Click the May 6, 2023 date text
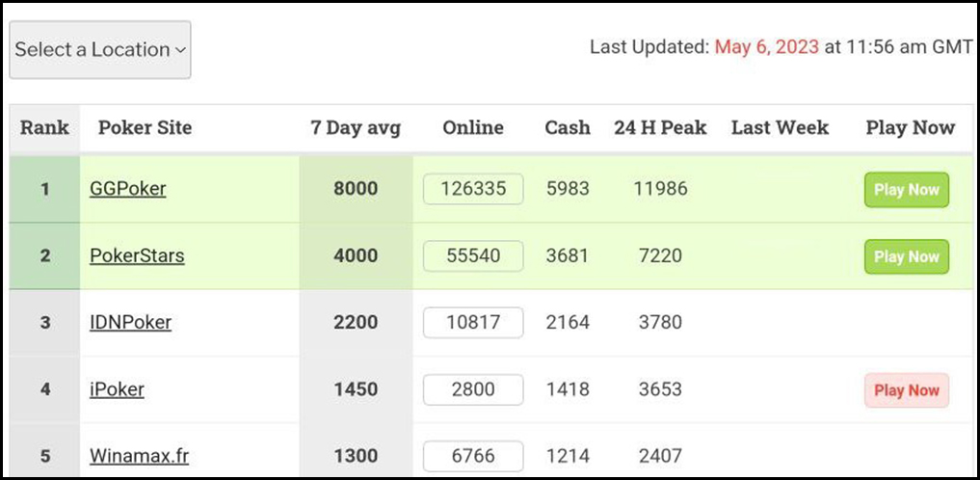 (x=767, y=47)
